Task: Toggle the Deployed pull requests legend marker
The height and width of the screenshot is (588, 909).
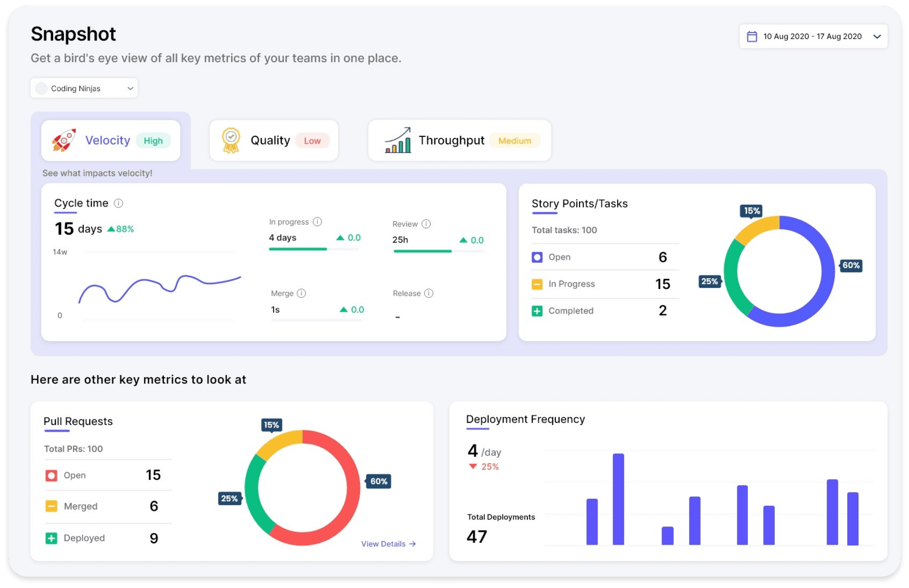Action: coord(51,538)
